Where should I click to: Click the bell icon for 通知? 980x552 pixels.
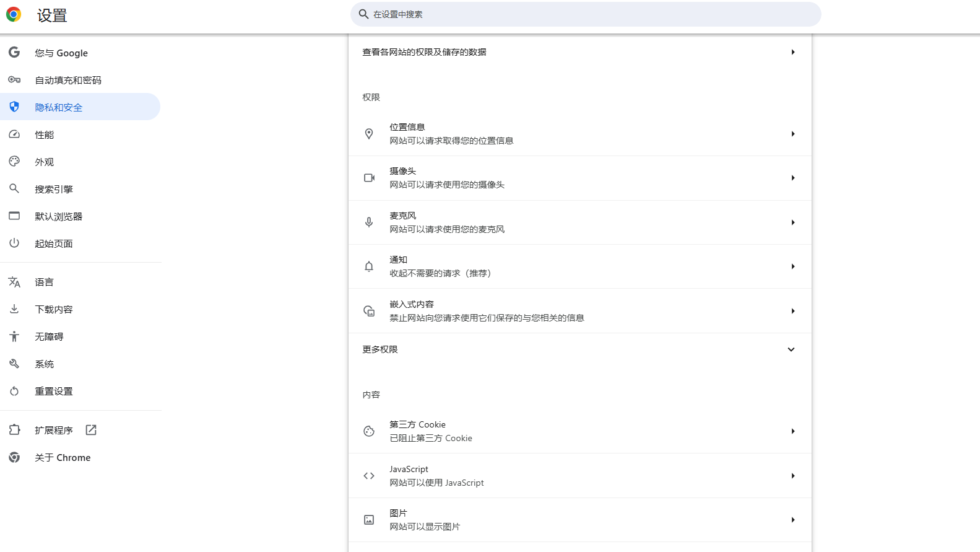(x=369, y=266)
